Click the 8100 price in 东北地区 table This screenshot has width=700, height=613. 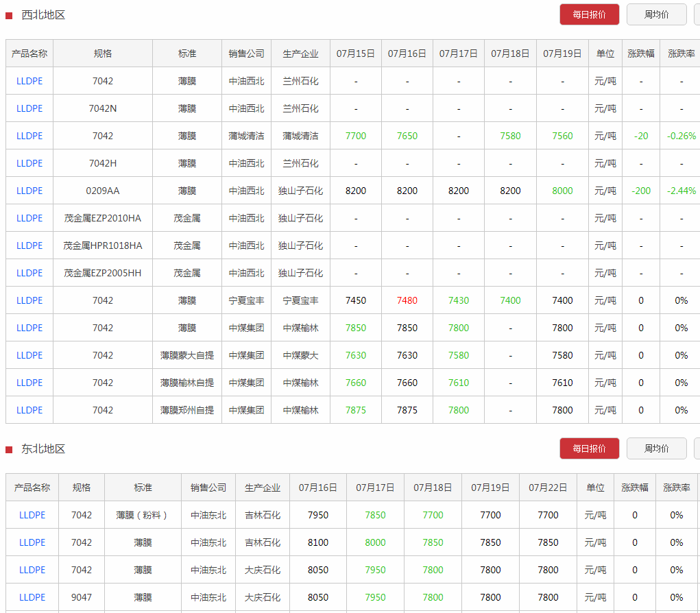(x=318, y=542)
